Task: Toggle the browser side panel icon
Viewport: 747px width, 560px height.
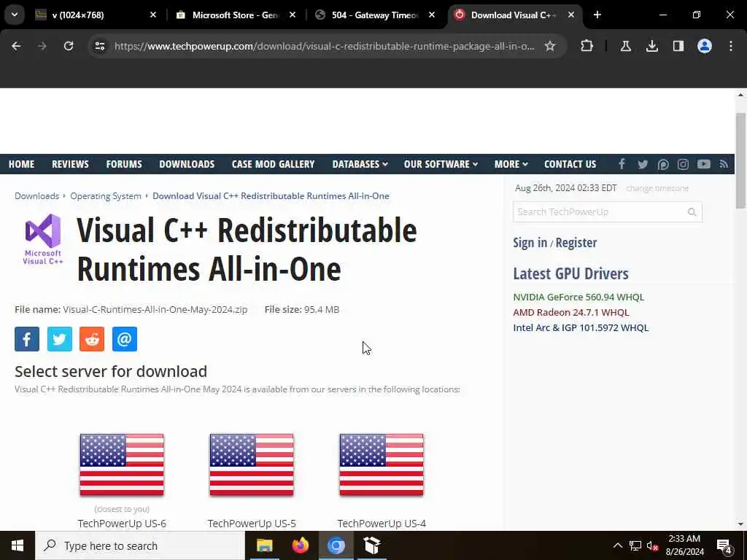Action: (678, 46)
